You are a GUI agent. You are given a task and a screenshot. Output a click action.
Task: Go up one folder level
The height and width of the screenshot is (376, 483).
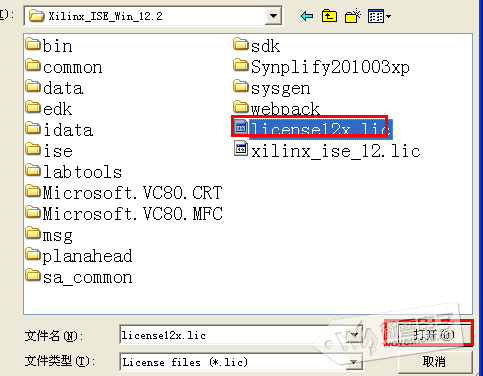329,16
